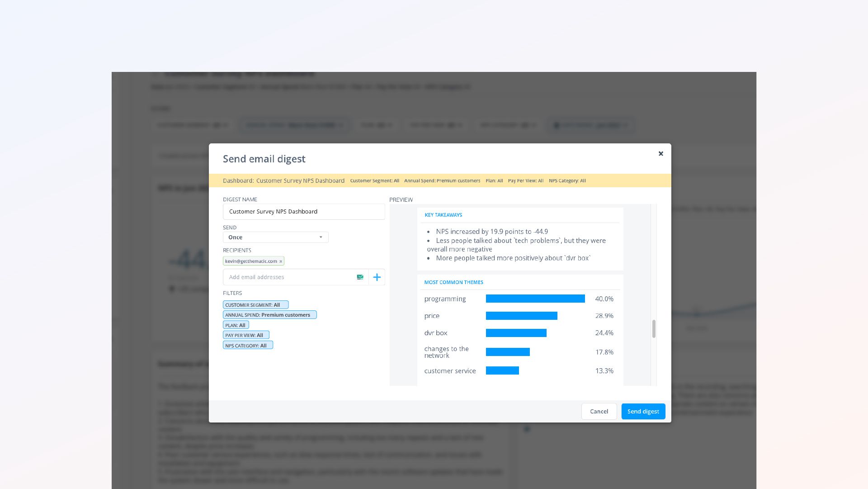Click the preview pane scrollbar thumb
The height and width of the screenshot is (489, 868).
pos(654,329)
